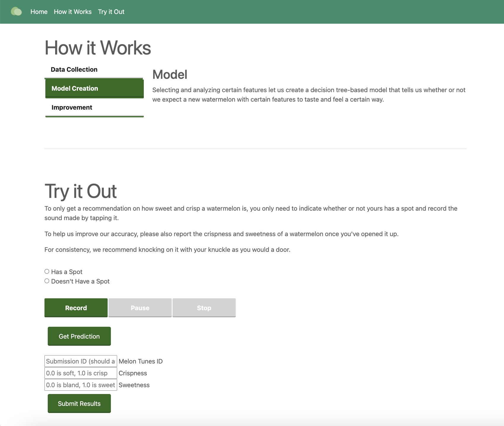Go to Home in the navigation bar
The height and width of the screenshot is (426, 504).
(x=39, y=12)
